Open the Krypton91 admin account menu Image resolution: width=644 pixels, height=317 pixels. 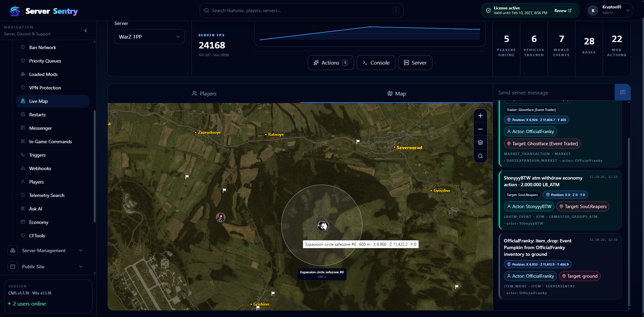tap(609, 10)
